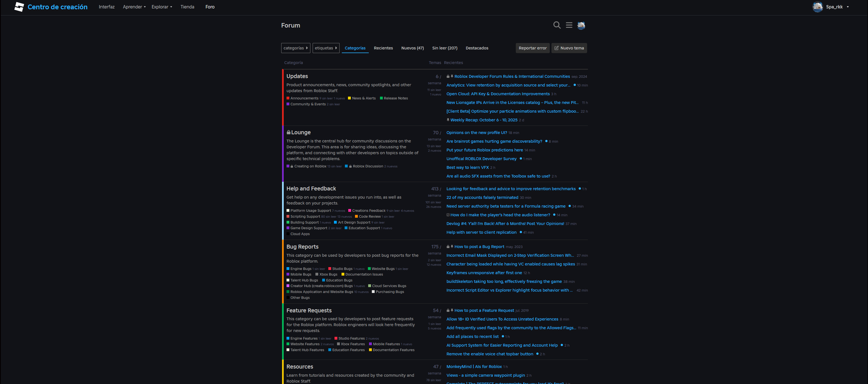Click the forum user avatar icon
The width and height of the screenshot is (868, 384).
[x=581, y=25]
